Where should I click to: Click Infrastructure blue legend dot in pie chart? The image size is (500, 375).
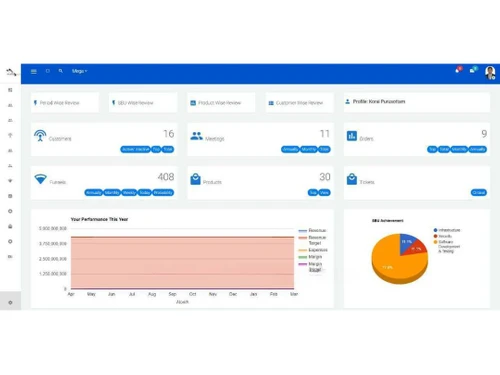pos(435,230)
